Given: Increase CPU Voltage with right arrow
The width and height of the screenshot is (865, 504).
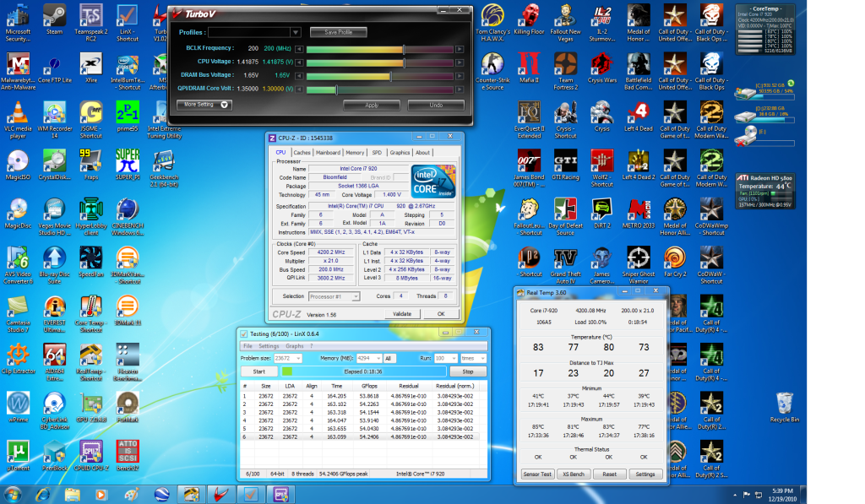Looking at the screenshot, I should click(459, 62).
